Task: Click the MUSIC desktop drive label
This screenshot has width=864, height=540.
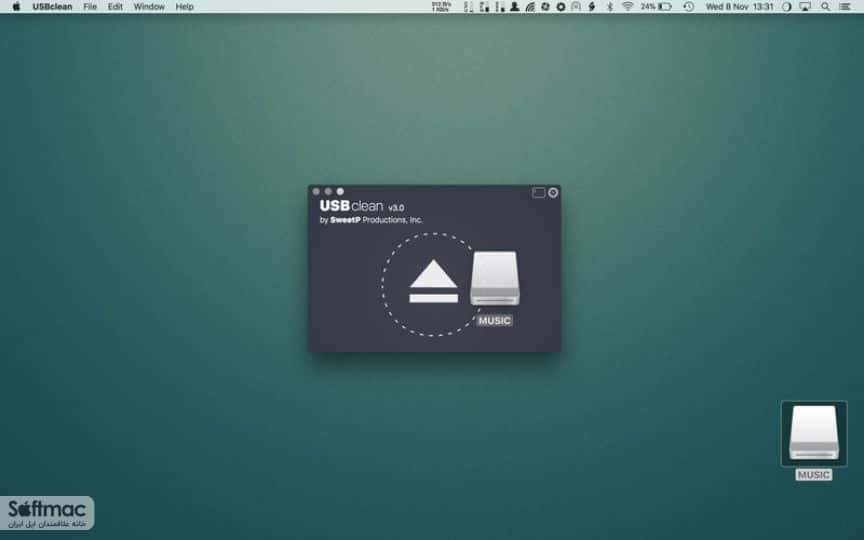Action: [814, 475]
